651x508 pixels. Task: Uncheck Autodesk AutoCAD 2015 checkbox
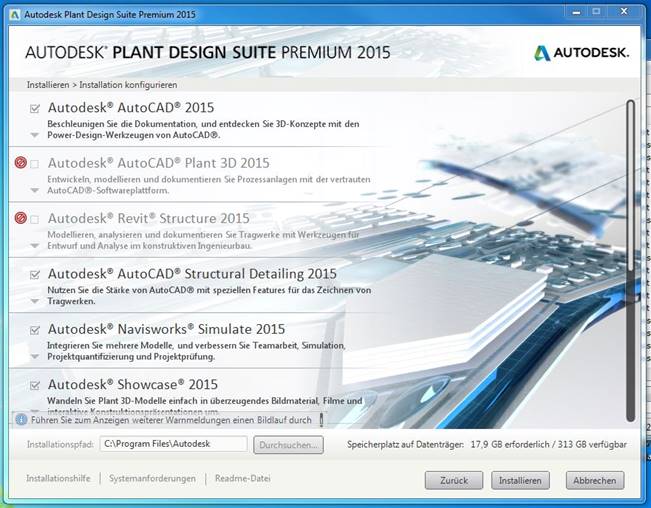pyautogui.click(x=35, y=109)
